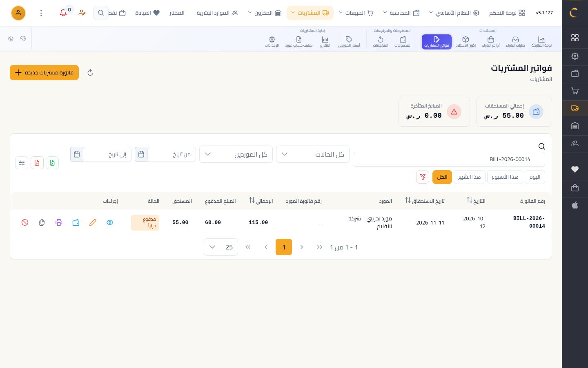Export table to PDF file icon

37,163
